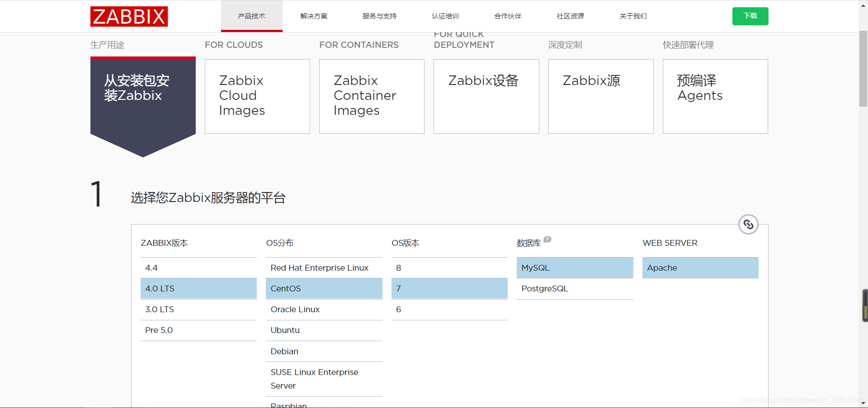This screenshot has height=408, width=868.
Task: Select Zabbix version 4.4
Action: tap(198, 267)
